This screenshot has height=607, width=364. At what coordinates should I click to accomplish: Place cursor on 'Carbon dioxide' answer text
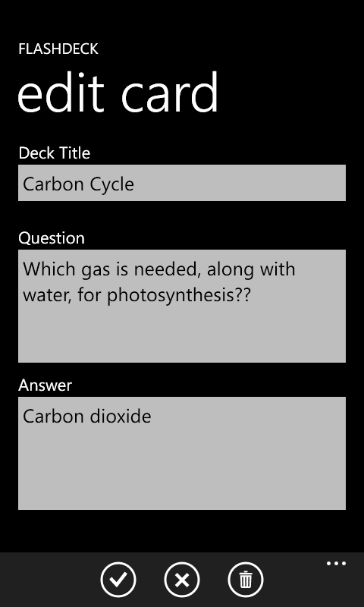[87, 416]
